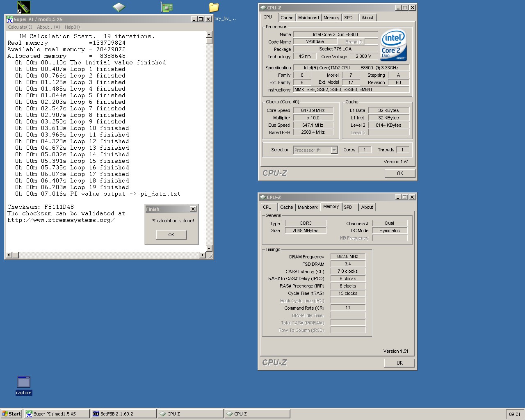Close the Finish dialog
This screenshot has width=525, height=420.
point(193,209)
